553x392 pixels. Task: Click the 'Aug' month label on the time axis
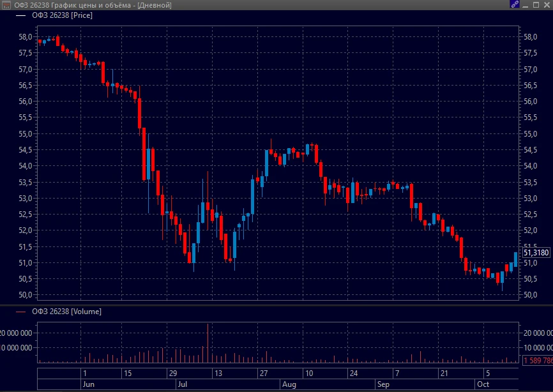(x=289, y=384)
